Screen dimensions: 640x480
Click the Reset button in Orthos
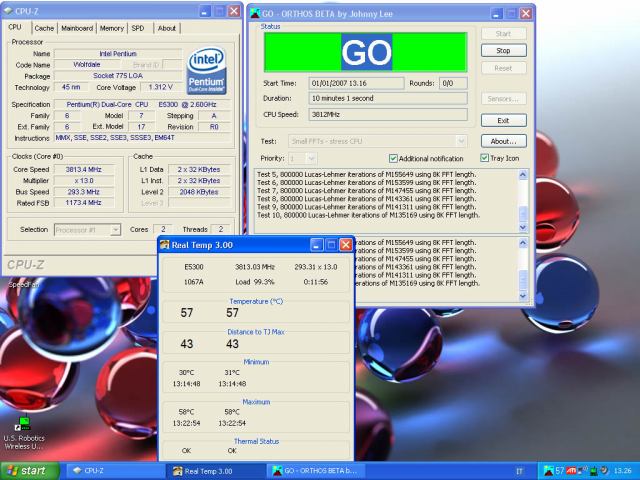point(504,68)
